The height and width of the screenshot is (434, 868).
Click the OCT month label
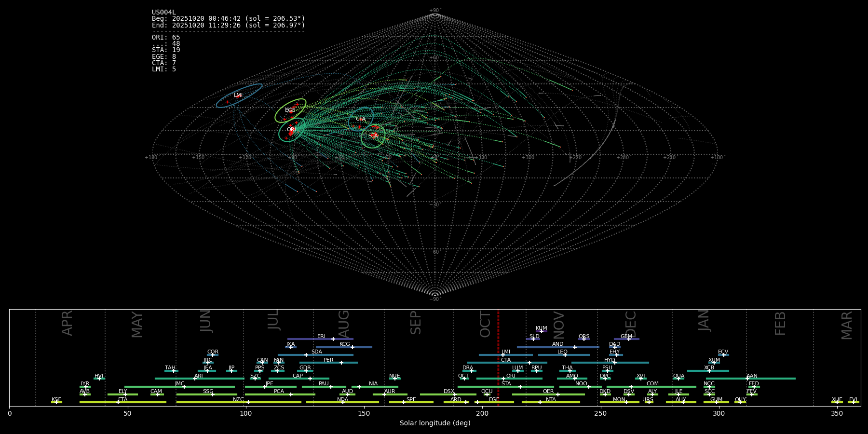point(485,324)
